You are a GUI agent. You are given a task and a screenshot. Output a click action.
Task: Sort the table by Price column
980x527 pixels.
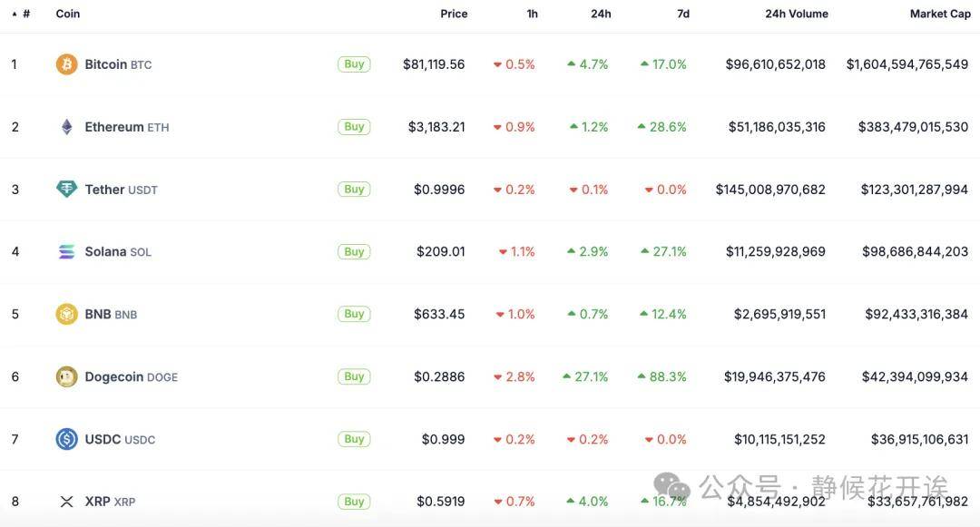point(454,14)
